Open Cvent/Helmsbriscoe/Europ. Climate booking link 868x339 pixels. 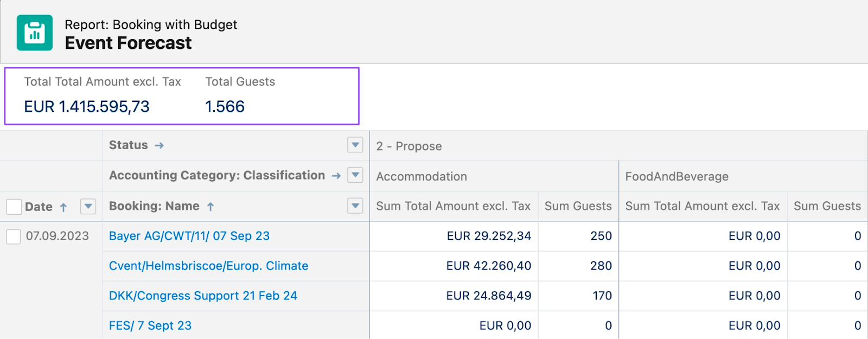point(208,266)
